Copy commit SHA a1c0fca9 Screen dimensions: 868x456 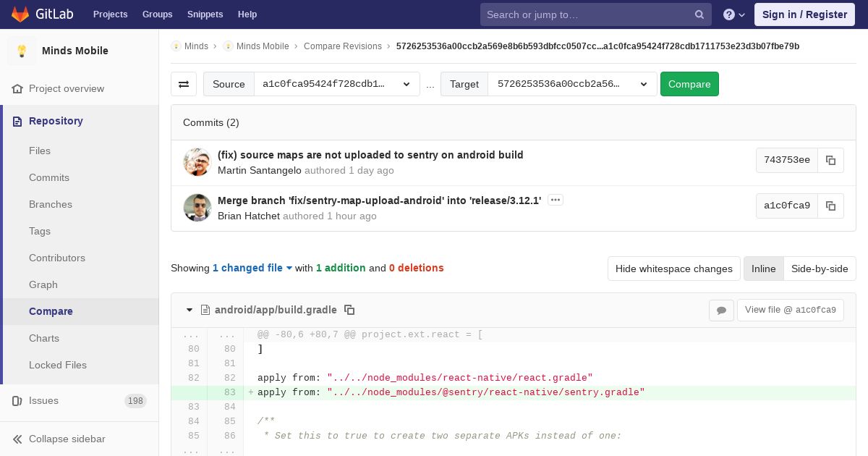(830, 206)
